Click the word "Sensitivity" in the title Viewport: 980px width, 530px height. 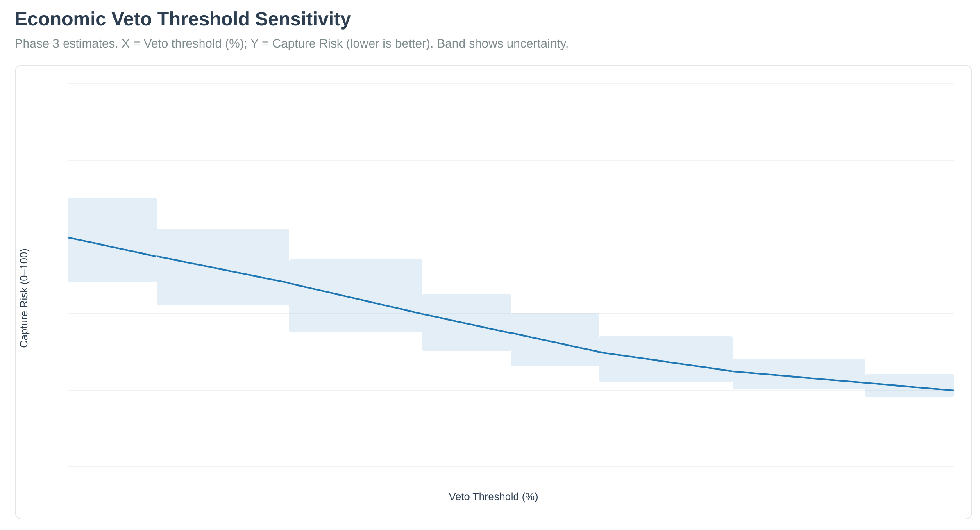(303, 19)
